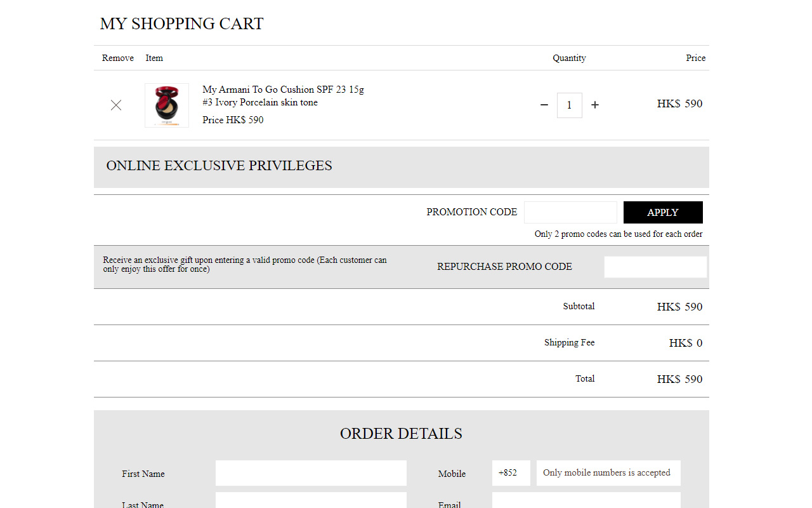Click the Shipping Fee value HK$ 0
812x508 pixels.
(x=686, y=343)
